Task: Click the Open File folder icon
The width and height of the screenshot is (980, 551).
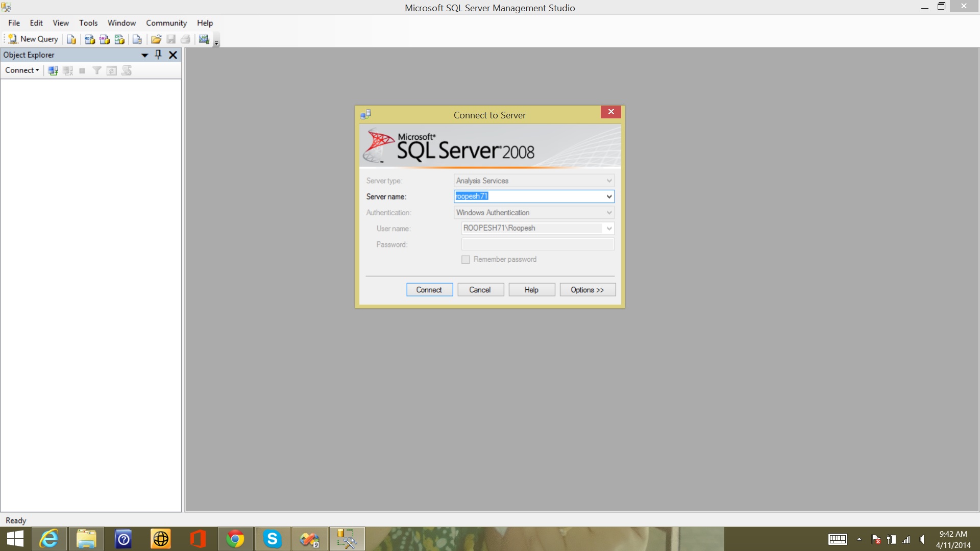Action: 156,39
